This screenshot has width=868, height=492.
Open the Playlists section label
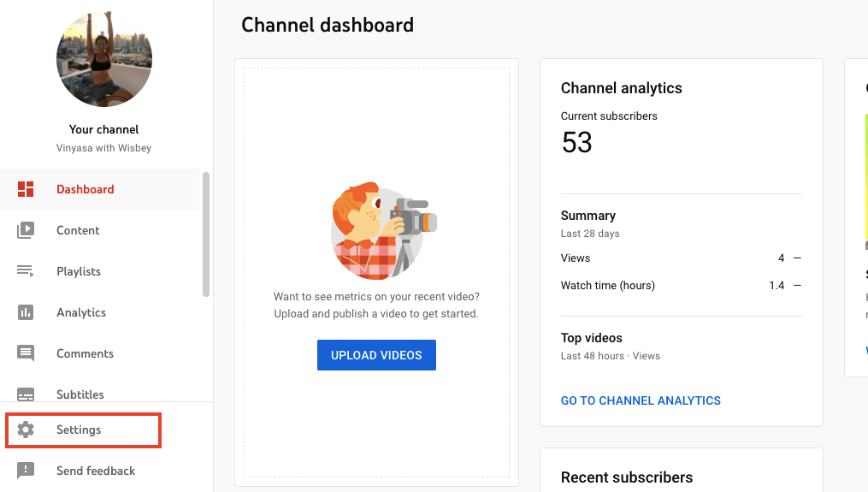click(79, 271)
